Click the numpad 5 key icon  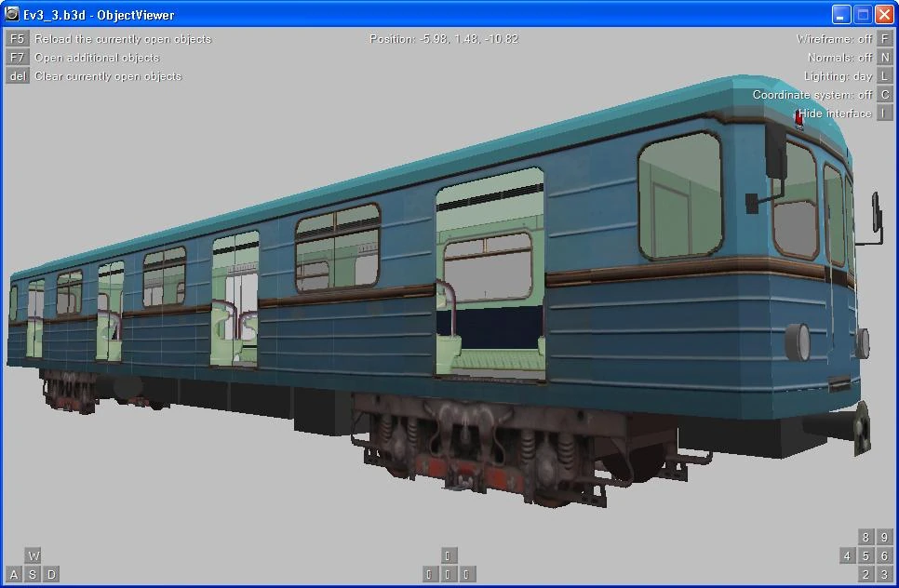(x=865, y=555)
